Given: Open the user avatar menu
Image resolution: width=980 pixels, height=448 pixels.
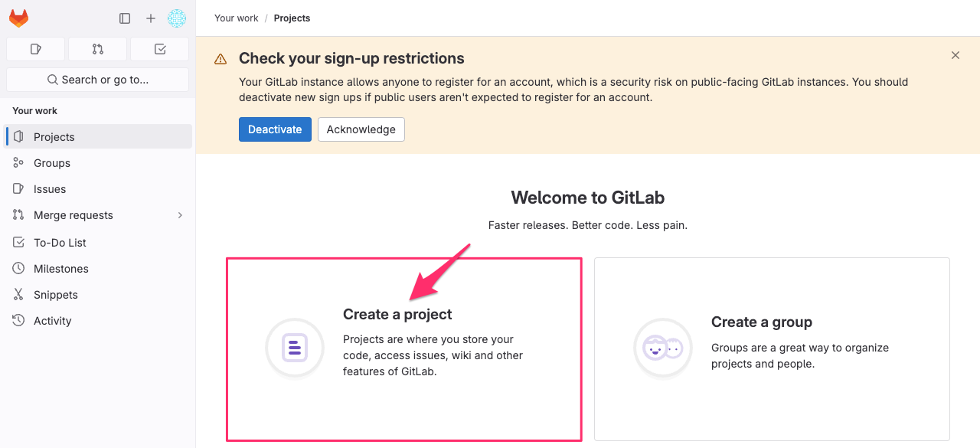Looking at the screenshot, I should pyautogui.click(x=177, y=18).
